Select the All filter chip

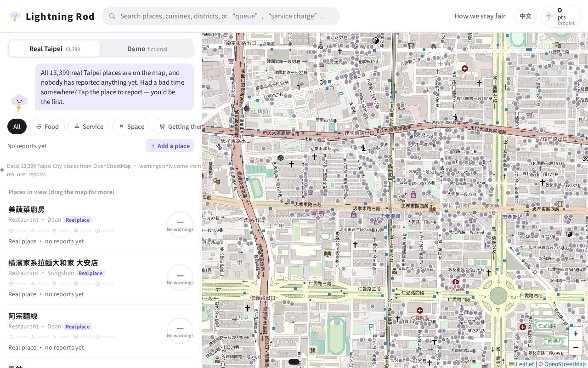click(17, 126)
